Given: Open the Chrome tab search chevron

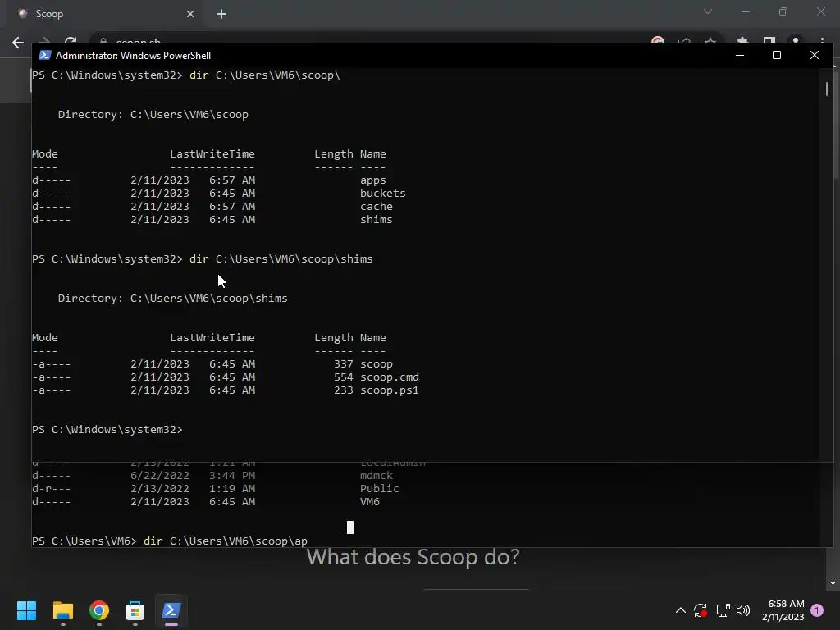Looking at the screenshot, I should pos(708,11).
